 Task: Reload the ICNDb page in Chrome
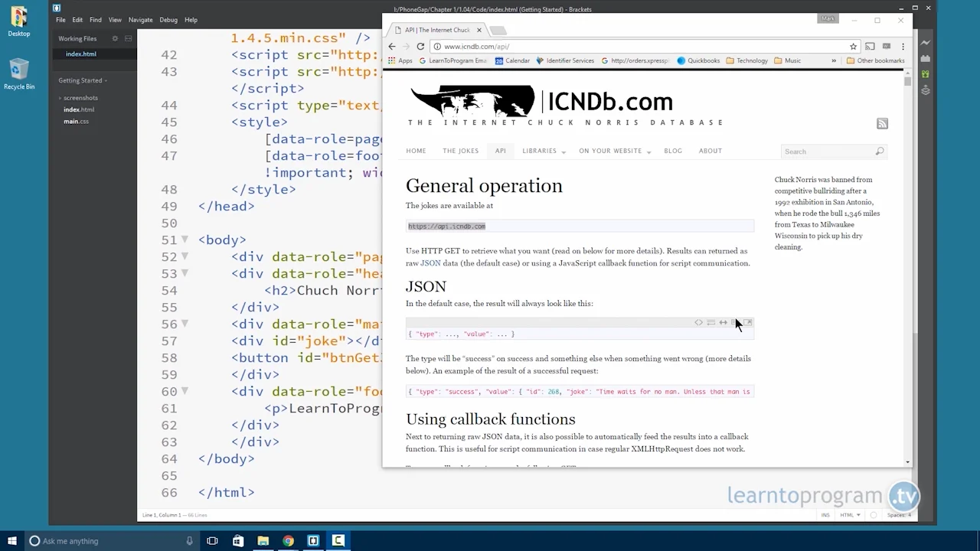click(420, 47)
